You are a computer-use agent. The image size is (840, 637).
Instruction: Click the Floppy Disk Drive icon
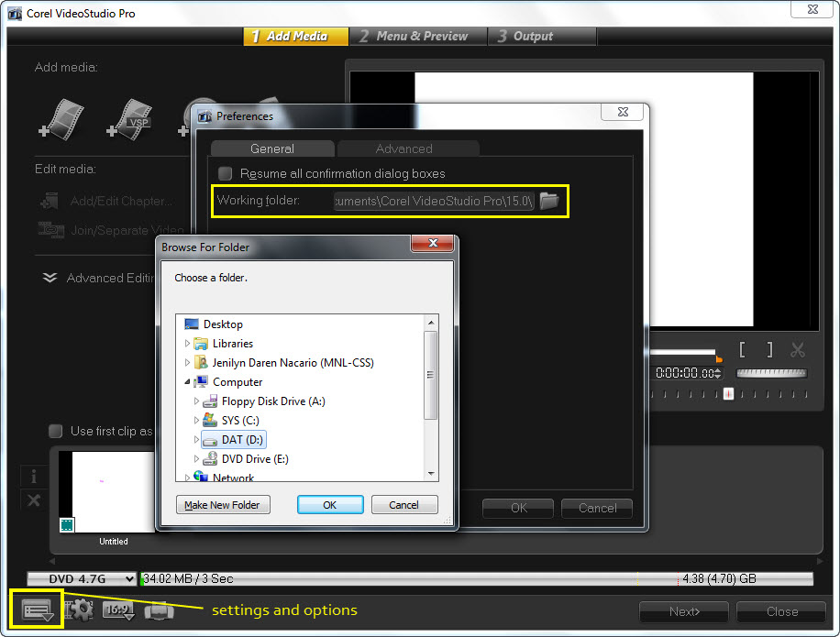(x=210, y=401)
